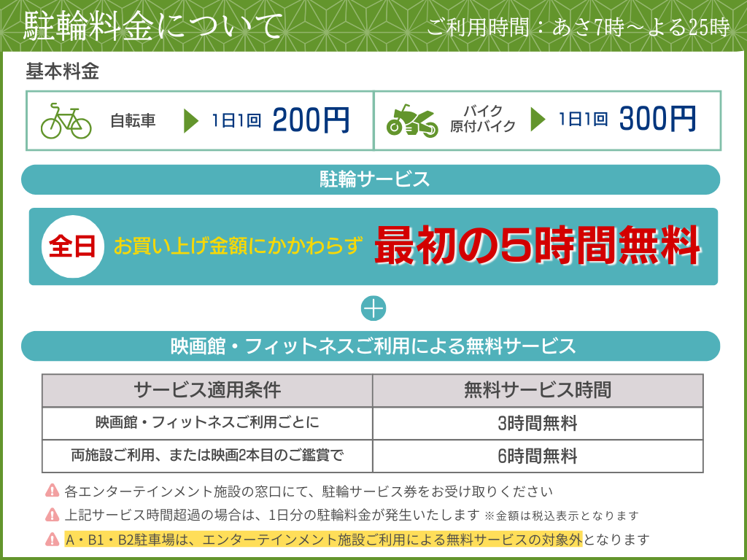This screenshot has height=560, width=747.
Task: Select the 6時間無料 table cell
Action: click(538, 456)
